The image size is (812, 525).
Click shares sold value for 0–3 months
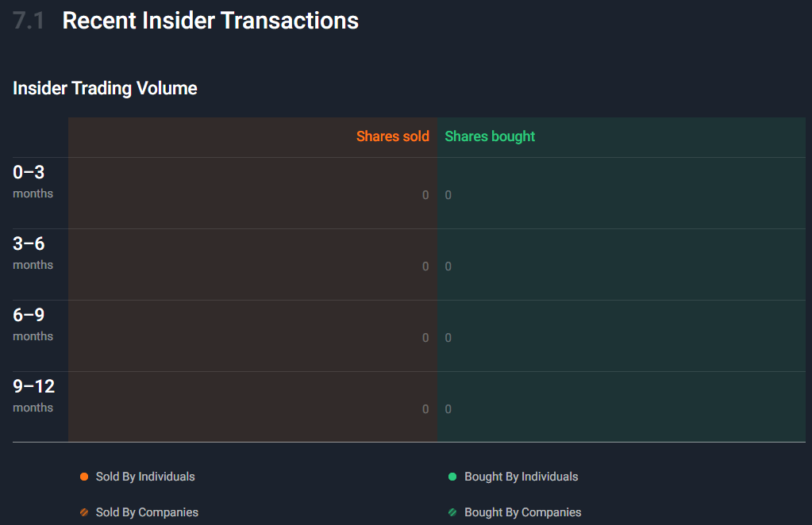[425, 196]
